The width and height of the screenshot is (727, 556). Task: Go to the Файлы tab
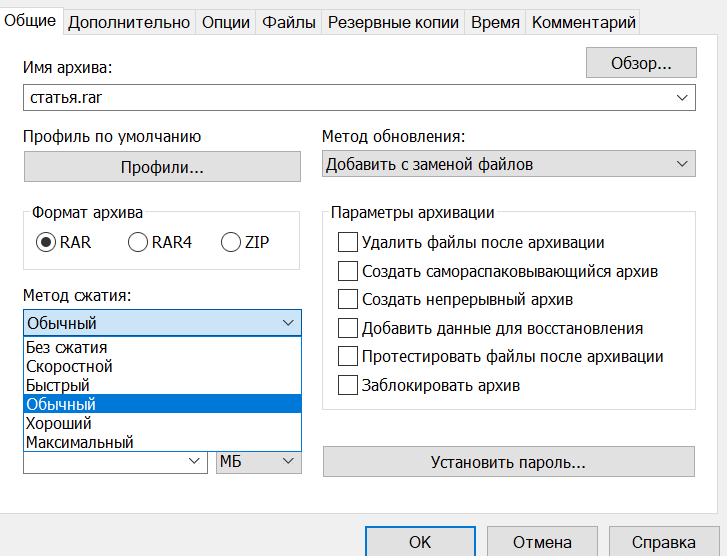pyautogui.click(x=289, y=22)
